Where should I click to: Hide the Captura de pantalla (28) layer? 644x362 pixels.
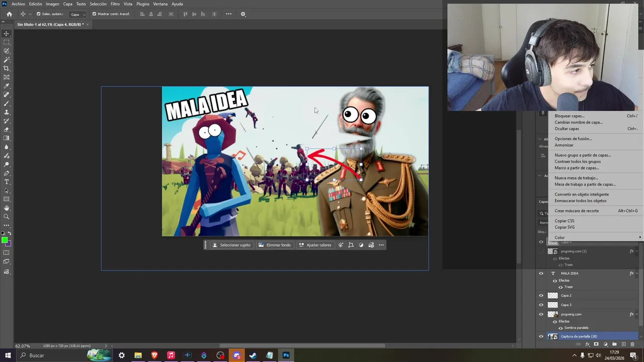(541, 336)
